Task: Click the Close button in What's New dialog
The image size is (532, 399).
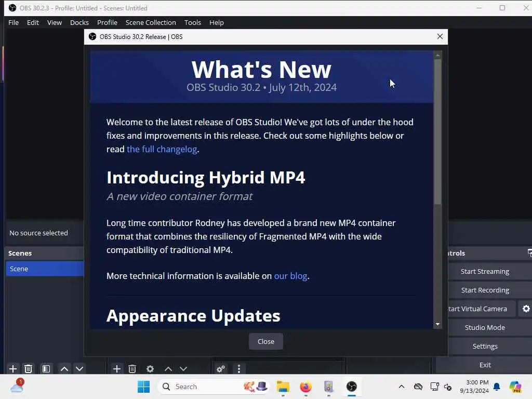Action: tap(265, 341)
